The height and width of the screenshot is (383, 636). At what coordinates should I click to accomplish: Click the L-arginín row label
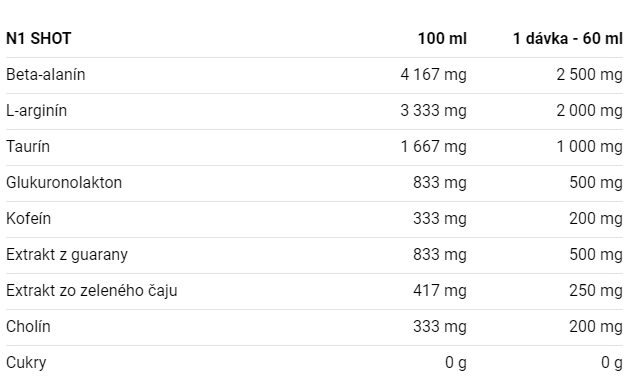37,111
